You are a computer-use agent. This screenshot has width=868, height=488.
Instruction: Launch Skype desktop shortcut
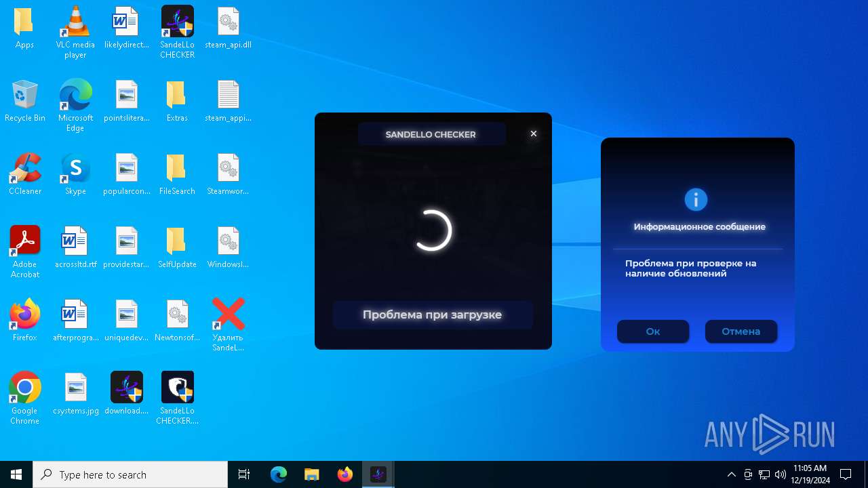75,174
